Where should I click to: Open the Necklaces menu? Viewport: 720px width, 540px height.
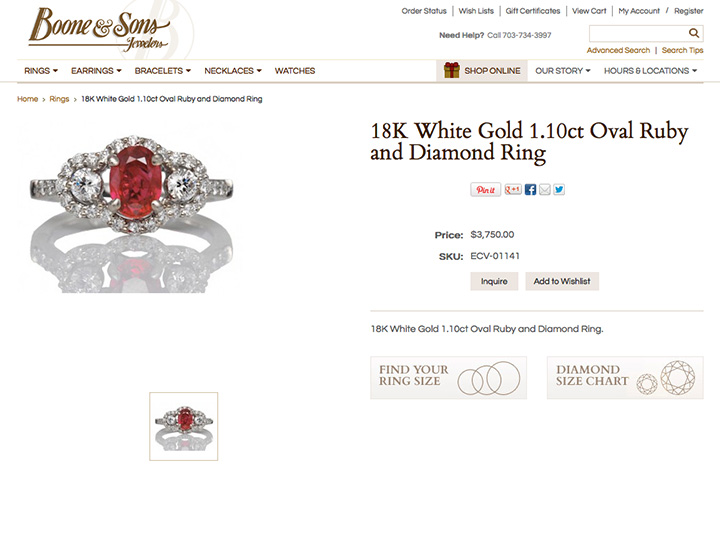[233, 71]
